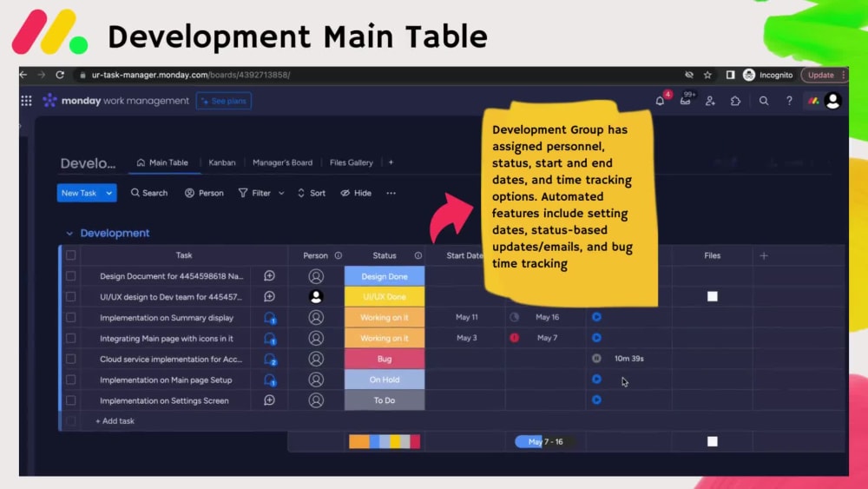This screenshot has width=868, height=489.
Task: Start time tracking for Settings Screen task
Action: pyautogui.click(x=596, y=400)
